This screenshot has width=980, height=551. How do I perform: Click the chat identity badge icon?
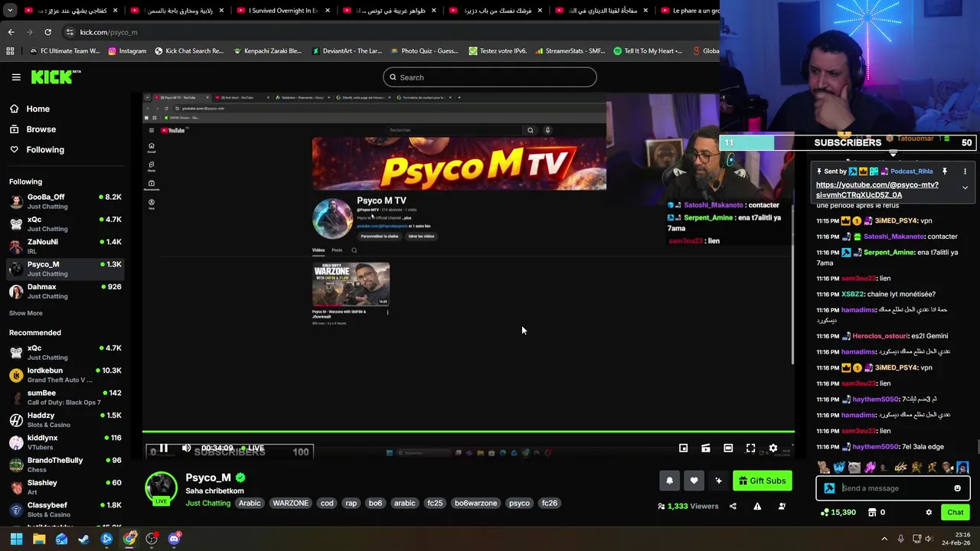pos(829,488)
